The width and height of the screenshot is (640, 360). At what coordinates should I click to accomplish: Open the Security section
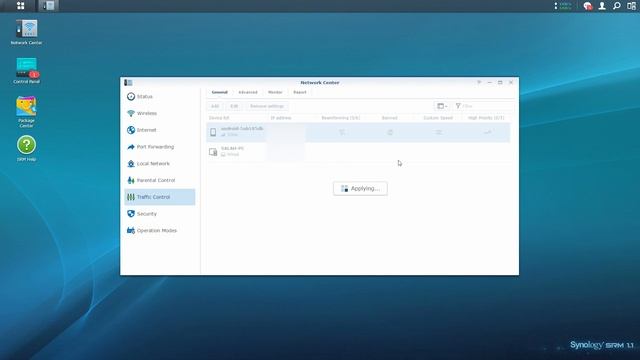160,214
